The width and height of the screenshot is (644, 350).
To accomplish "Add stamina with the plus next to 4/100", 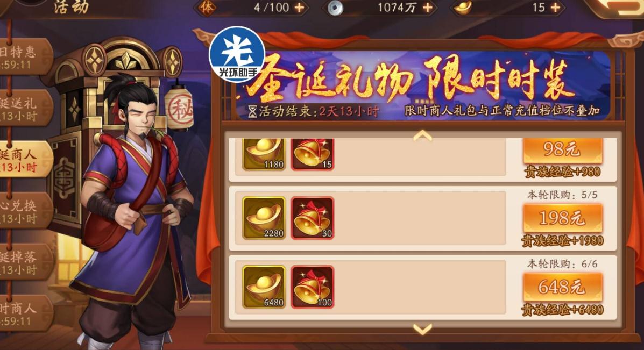I will coord(300,8).
